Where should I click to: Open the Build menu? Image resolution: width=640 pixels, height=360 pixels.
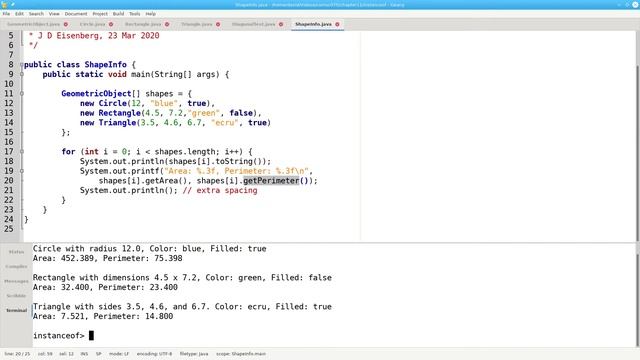118,14
